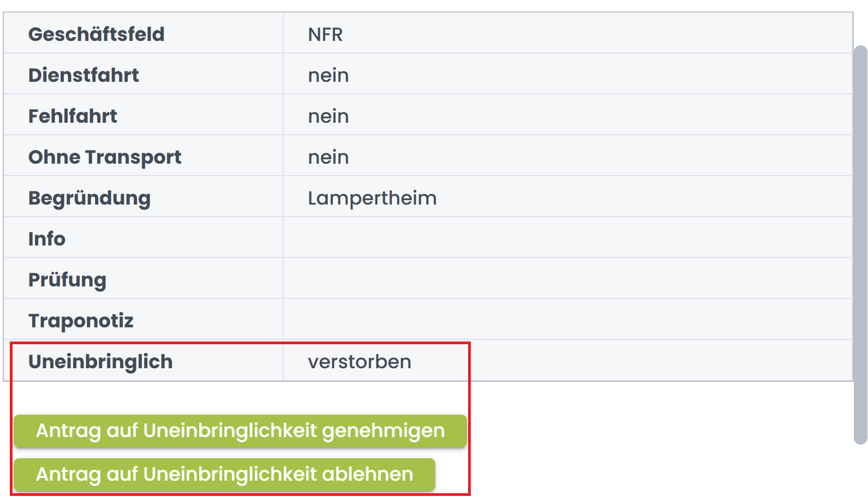Click 'Antrag auf Uneinbringlichkeit genehmigen' button
The image size is (868, 497).
click(240, 430)
